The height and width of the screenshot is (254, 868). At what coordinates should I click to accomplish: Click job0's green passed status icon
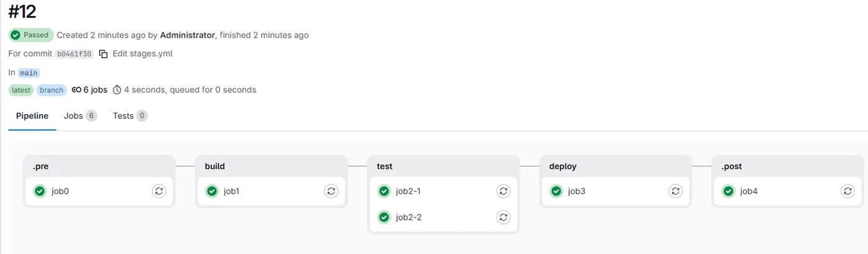(40, 191)
